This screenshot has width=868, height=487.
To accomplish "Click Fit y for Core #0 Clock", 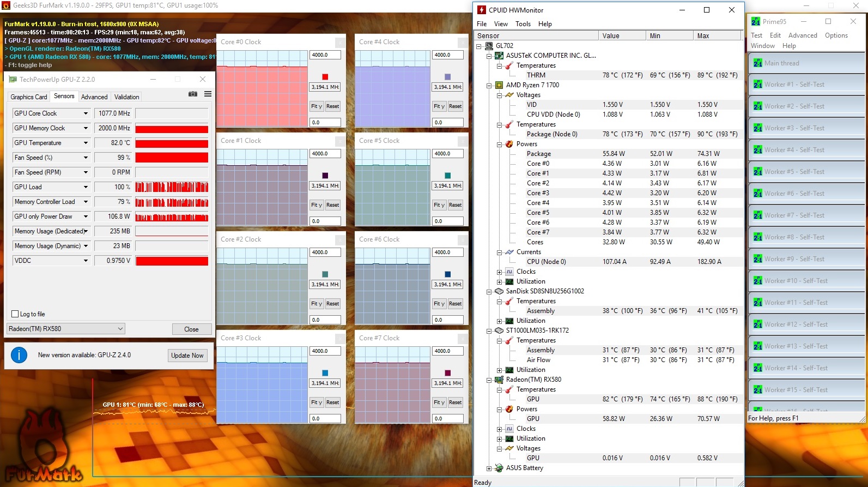I will point(317,106).
